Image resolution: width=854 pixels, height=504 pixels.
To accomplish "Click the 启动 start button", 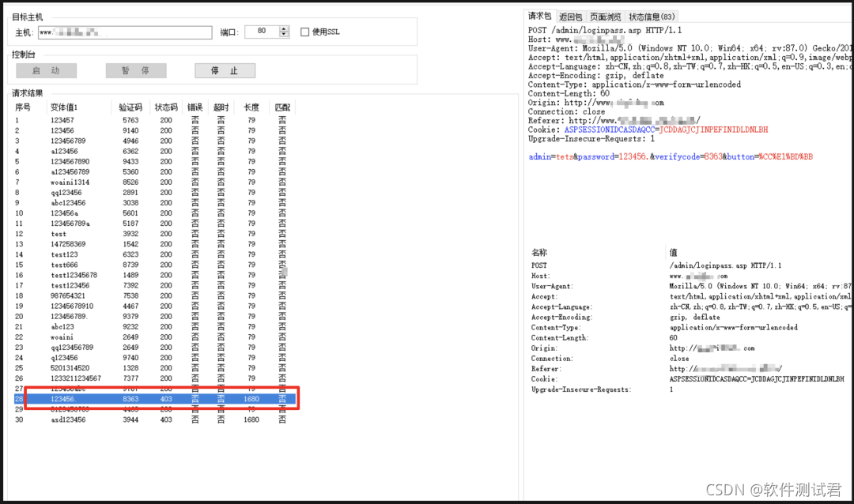I will pyautogui.click(x=47, y=71).
